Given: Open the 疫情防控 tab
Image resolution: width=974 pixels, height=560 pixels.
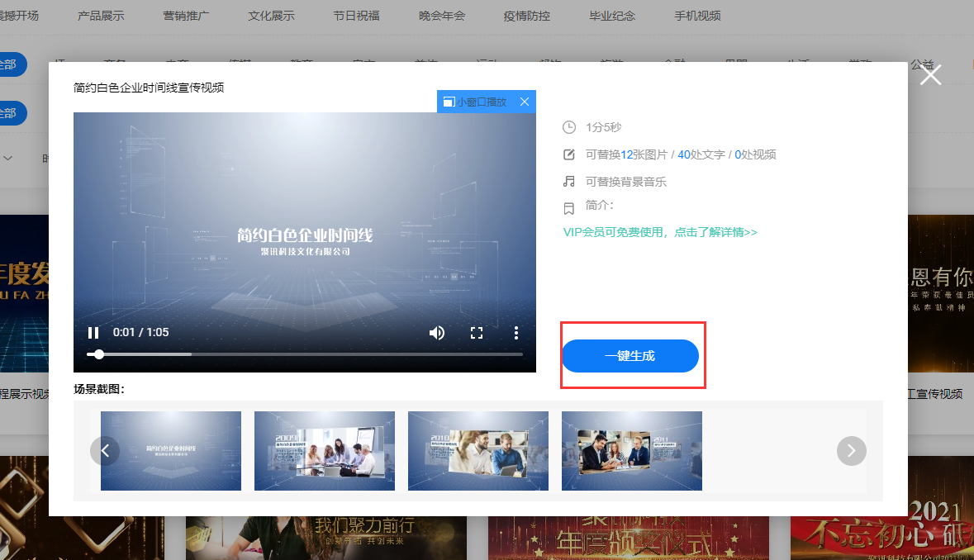Looking at the screenshot, I should 527,16.
